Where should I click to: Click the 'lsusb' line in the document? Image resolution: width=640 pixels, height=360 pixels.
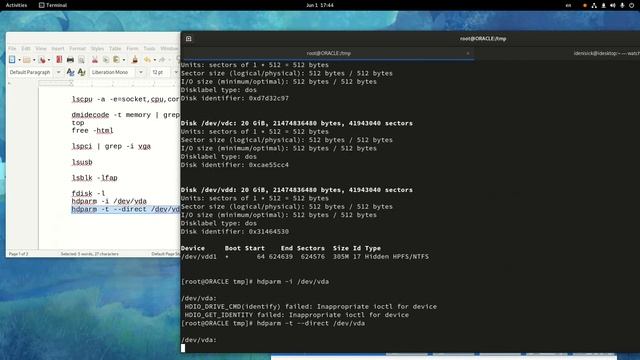click(82, 162)
